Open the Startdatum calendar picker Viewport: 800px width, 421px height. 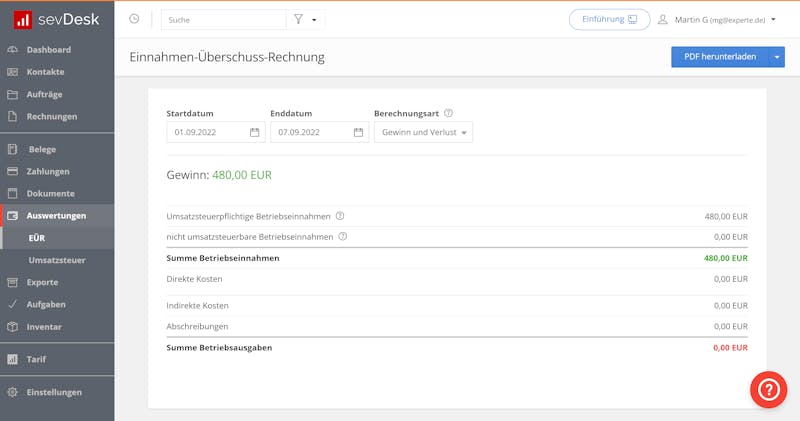(255, 132)
